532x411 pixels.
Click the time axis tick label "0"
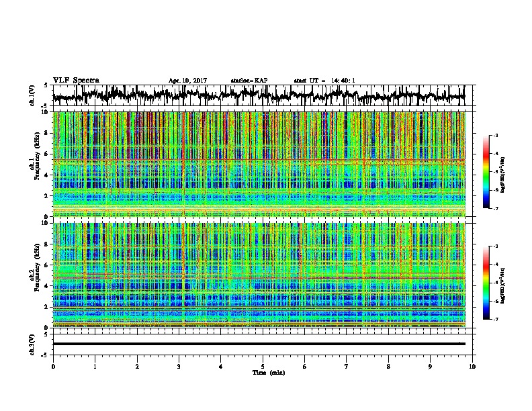(53, 367)
